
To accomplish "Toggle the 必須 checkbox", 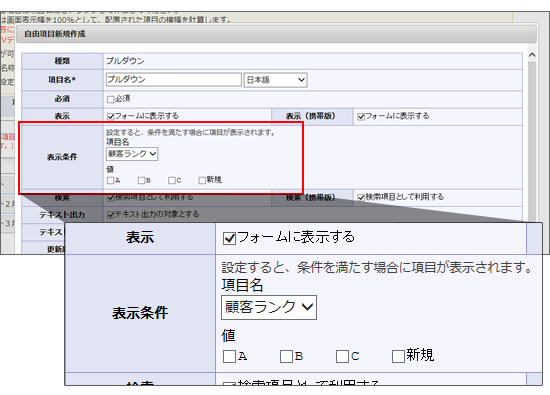I will (x=110, y=99).
